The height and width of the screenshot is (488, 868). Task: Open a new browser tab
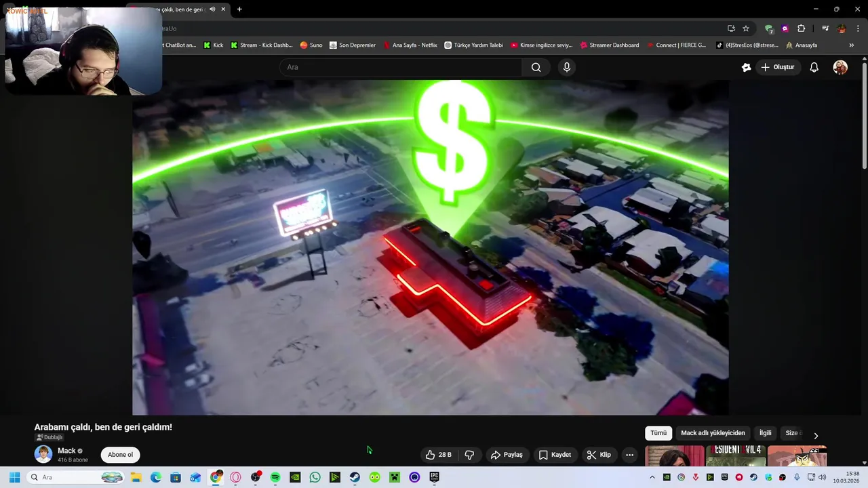tap(239, 9)
